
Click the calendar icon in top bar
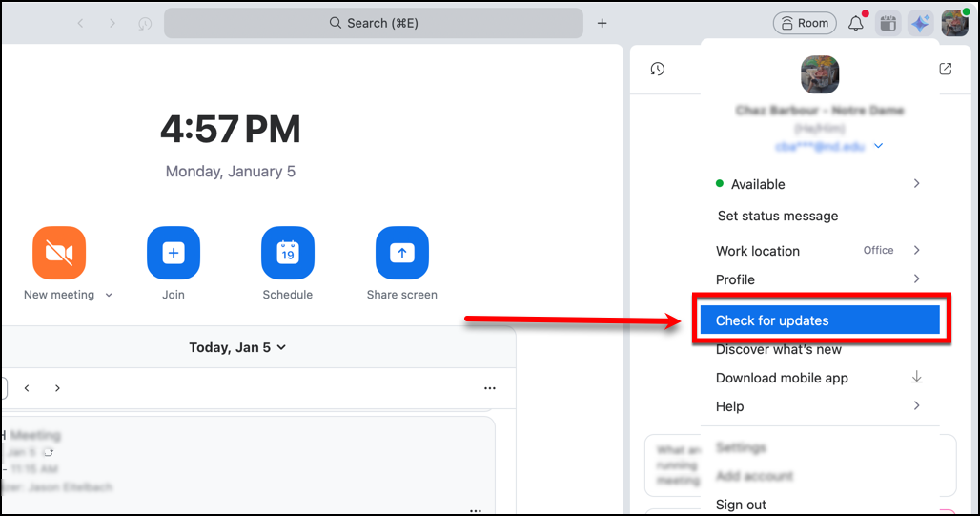click(888, 24)
